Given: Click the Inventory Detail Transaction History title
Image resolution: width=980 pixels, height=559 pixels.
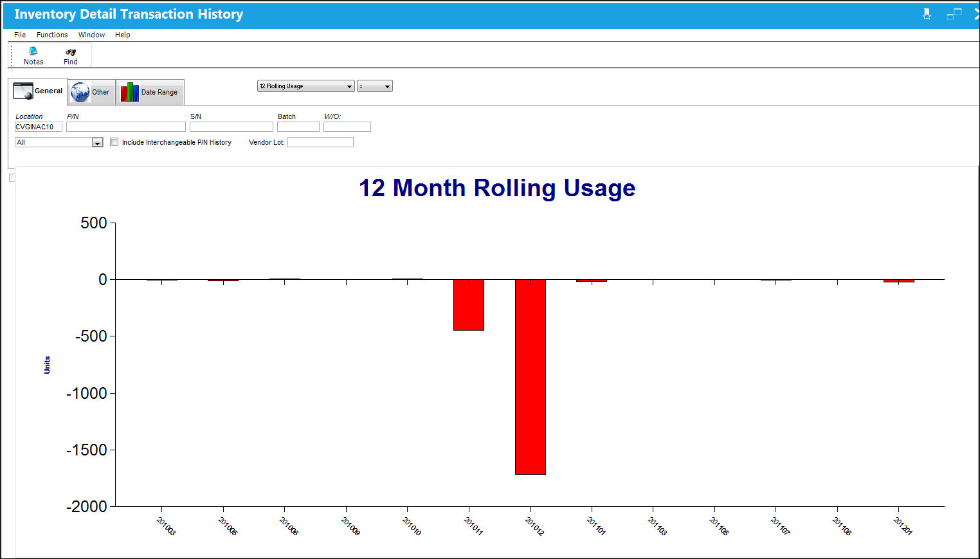Looking at the screenshot, I should click(x=129, y=14).
